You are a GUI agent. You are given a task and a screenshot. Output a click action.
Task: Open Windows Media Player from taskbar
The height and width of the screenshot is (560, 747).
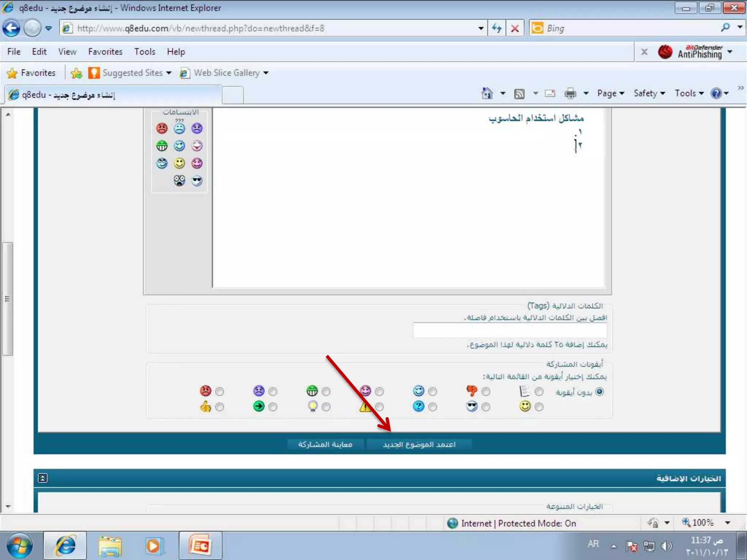[x=153, y=546]
